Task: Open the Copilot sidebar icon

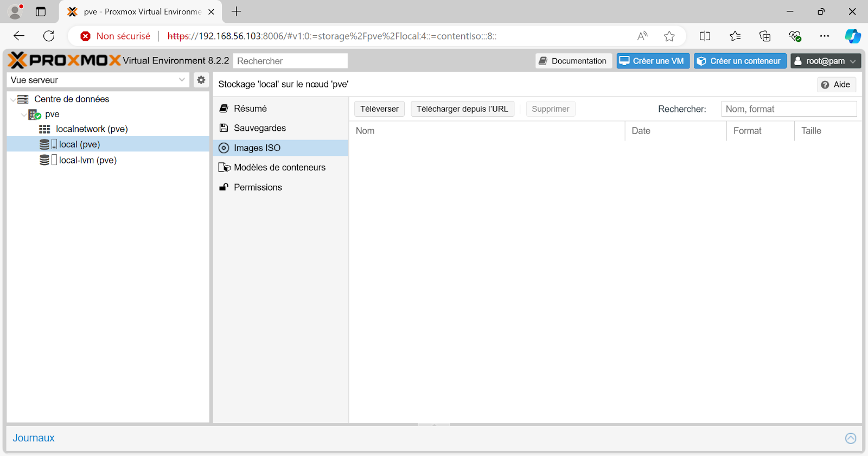Action: coord(853,36)
